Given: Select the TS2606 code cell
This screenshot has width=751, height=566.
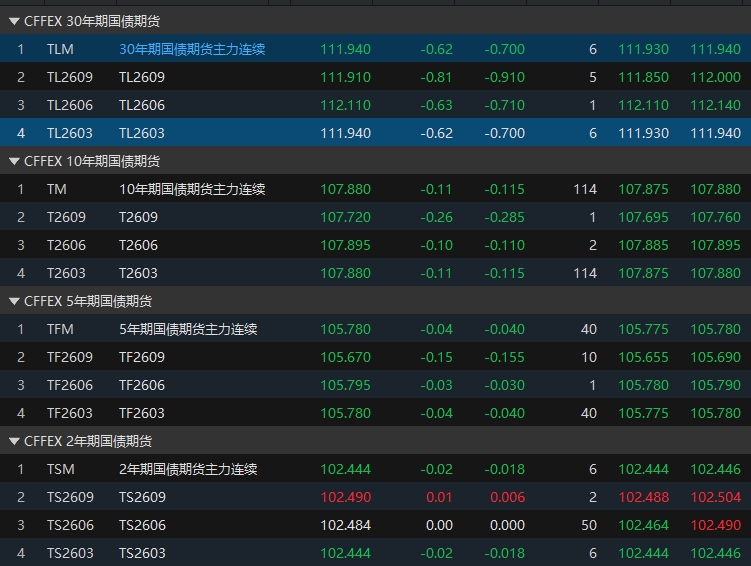Looking at the screenshot, I should [70, 525].
